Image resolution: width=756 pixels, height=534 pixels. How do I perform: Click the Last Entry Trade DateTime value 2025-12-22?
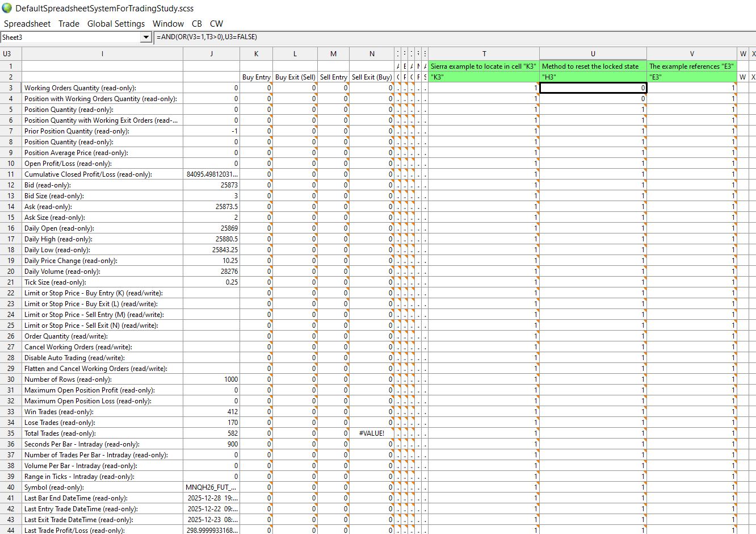pyautogui.click(x=212, y=509)
